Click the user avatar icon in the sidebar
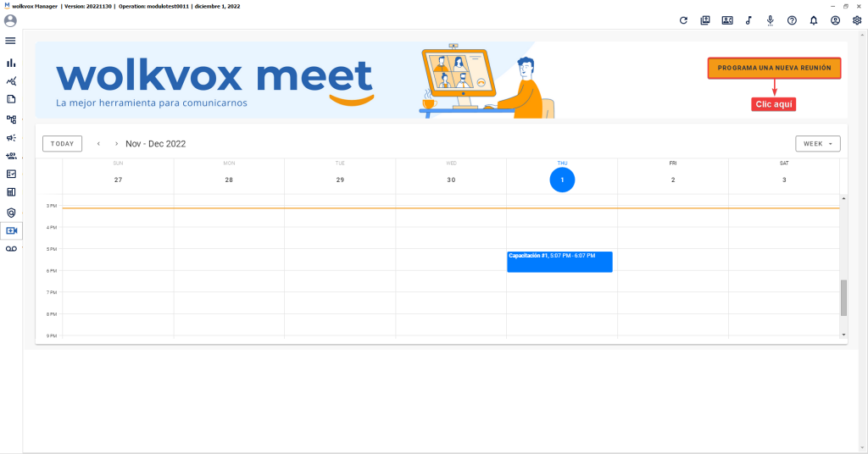 pos(10,21)
